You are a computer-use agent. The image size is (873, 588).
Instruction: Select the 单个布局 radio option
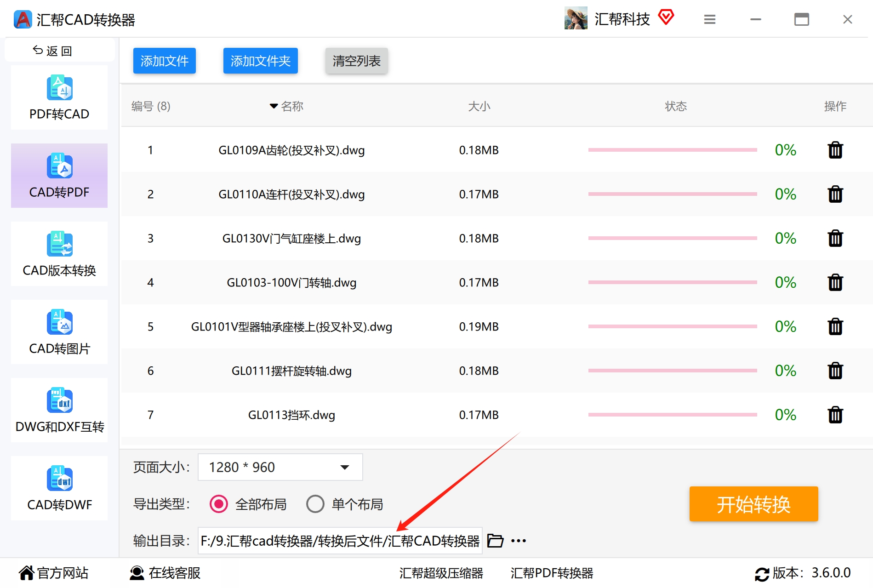[345, 504]
